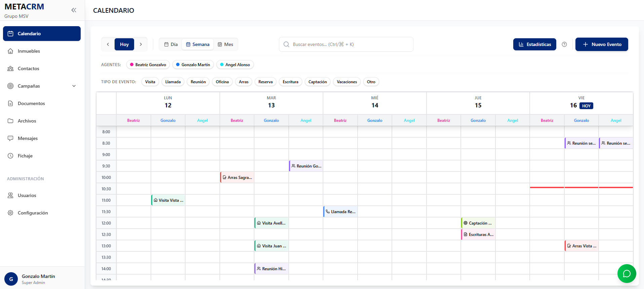This screenshot has width=644, height=289.
Task: Open the Campañas sidebar entry
Action: 42,86
